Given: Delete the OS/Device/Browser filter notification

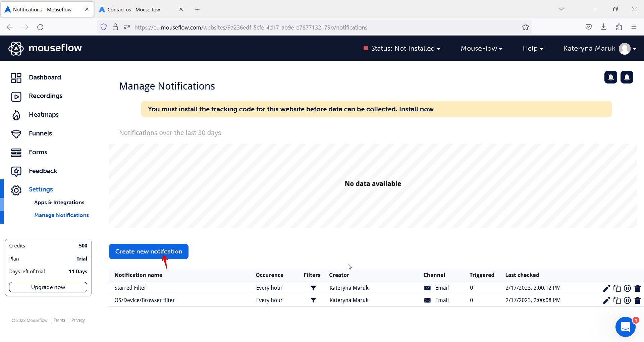Looking at the screenshot, I should [638, 300].
